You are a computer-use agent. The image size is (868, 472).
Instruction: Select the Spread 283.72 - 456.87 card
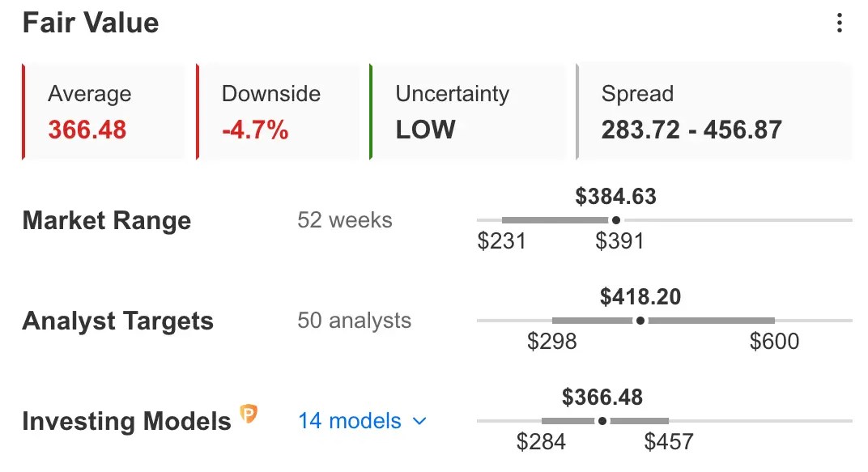click(714, 112)
